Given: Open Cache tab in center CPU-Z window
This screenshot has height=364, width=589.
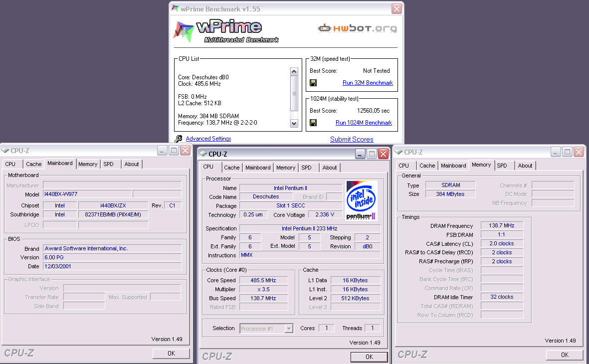Looking at the screenshot, I should point(232,168).
